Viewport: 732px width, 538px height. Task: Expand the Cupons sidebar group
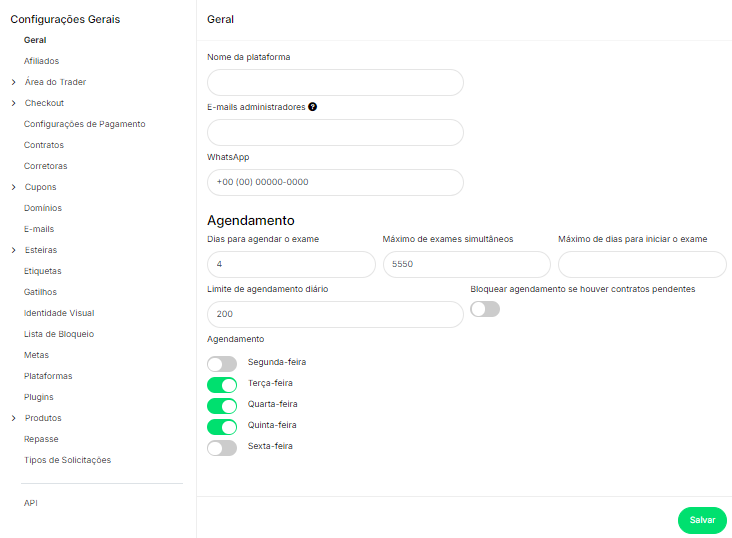tap(14, 187)
